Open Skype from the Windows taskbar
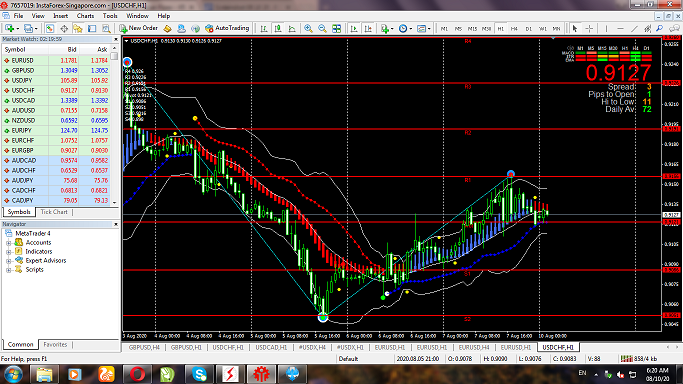Screen dimensions: 683x384 click(x=199, y=374)
